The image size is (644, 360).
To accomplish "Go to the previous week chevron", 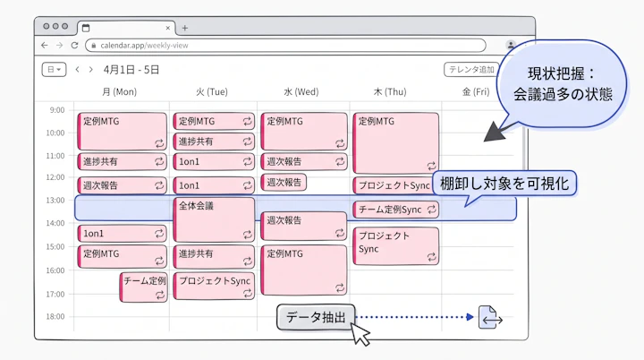I will tap(77, 70).
